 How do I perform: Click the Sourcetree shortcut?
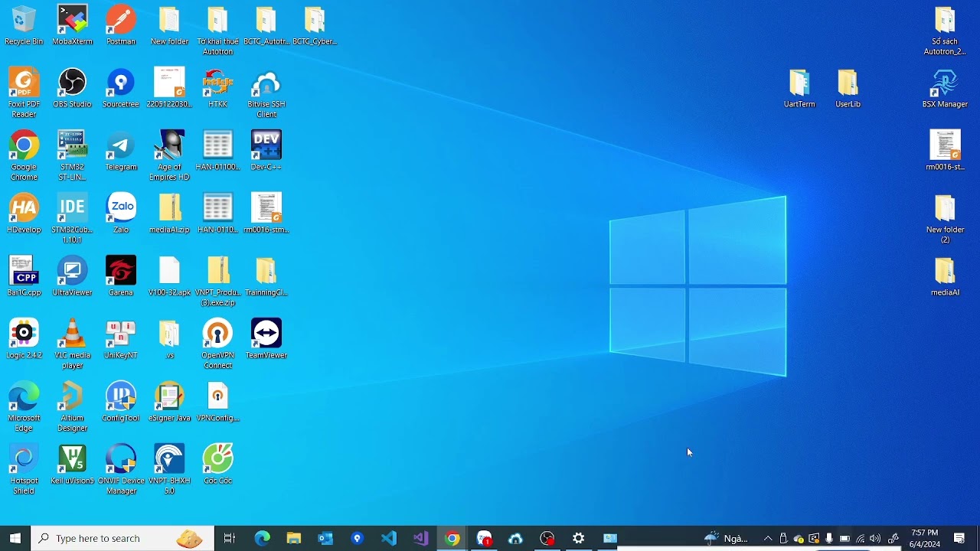click(x=121, y=88)
